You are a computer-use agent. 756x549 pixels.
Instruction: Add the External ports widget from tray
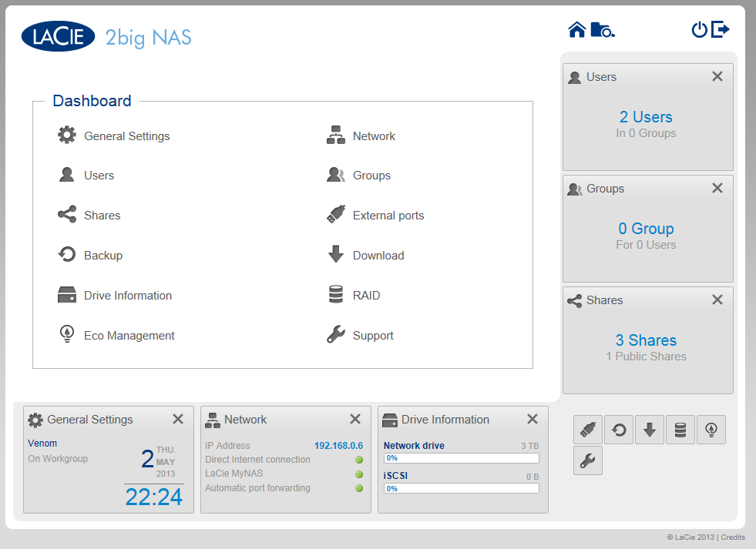pyautogui.click(x=588, y=430)
